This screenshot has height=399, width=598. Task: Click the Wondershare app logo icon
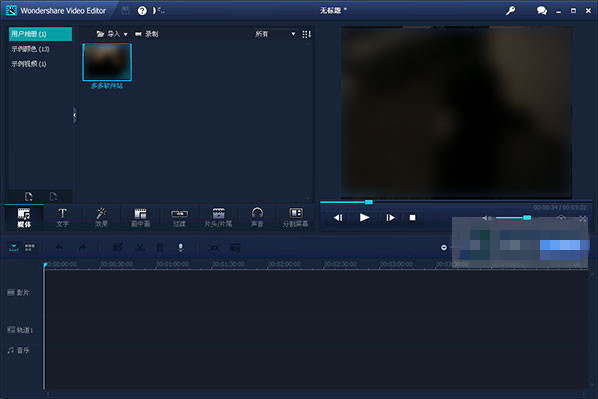(x=11, y=11)
